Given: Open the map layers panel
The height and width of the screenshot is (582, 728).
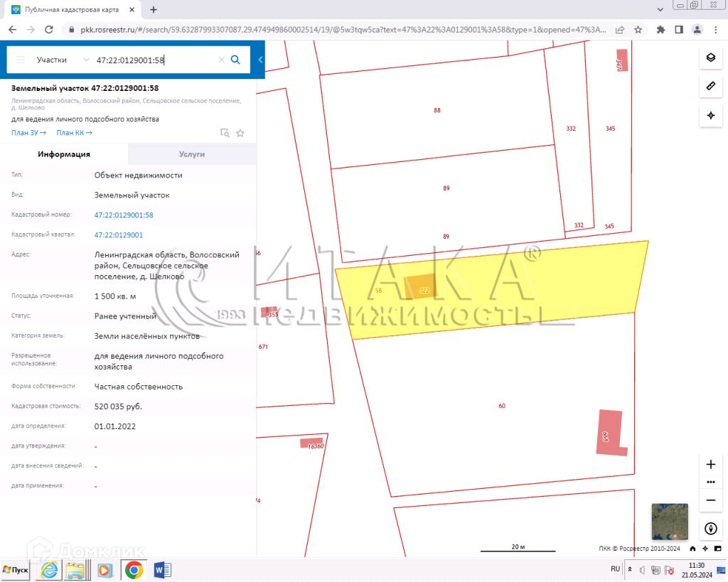Looking at the screenshot, I should (x=710, y=58).
